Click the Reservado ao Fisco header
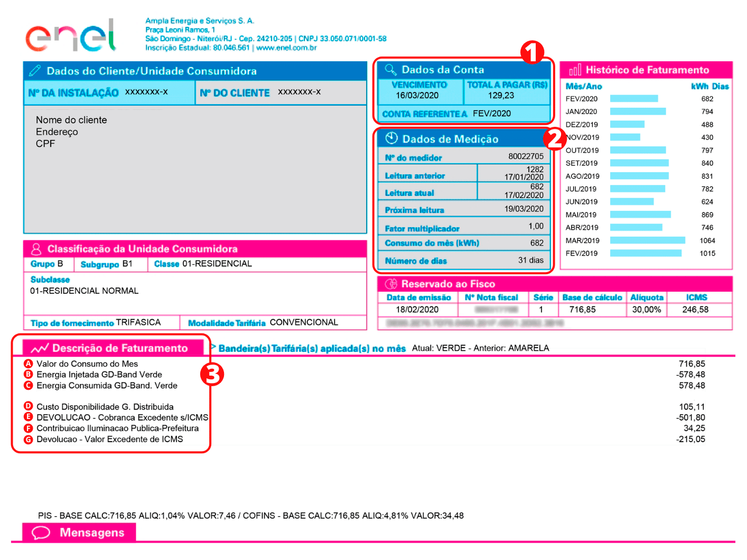747x560 pixels. point(555,284)
